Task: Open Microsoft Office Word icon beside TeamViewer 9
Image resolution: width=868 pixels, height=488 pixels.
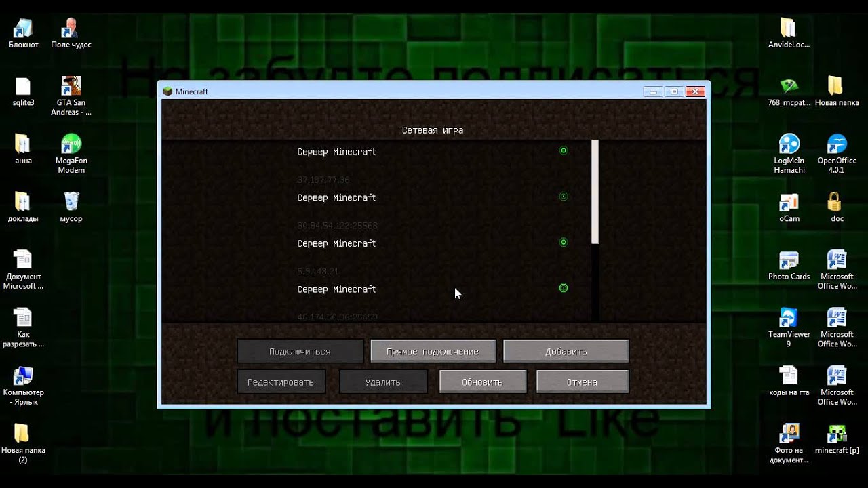Action: point(836,328)
